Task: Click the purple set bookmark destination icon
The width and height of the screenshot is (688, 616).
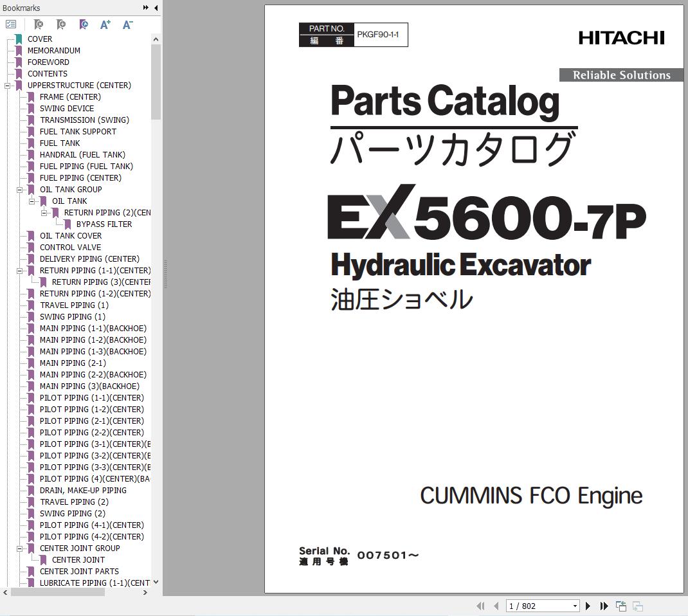Action: point(84,24)
